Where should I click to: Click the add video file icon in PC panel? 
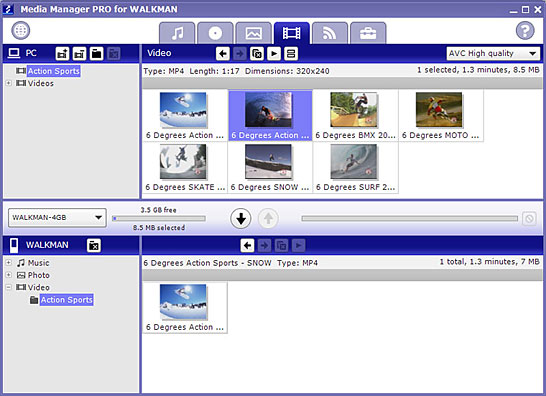pos(62,54)
